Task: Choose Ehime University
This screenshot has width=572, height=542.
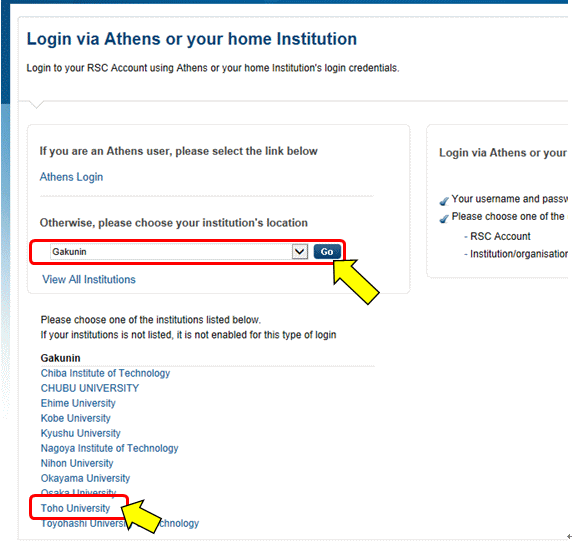Action: [x=78, y=403]
